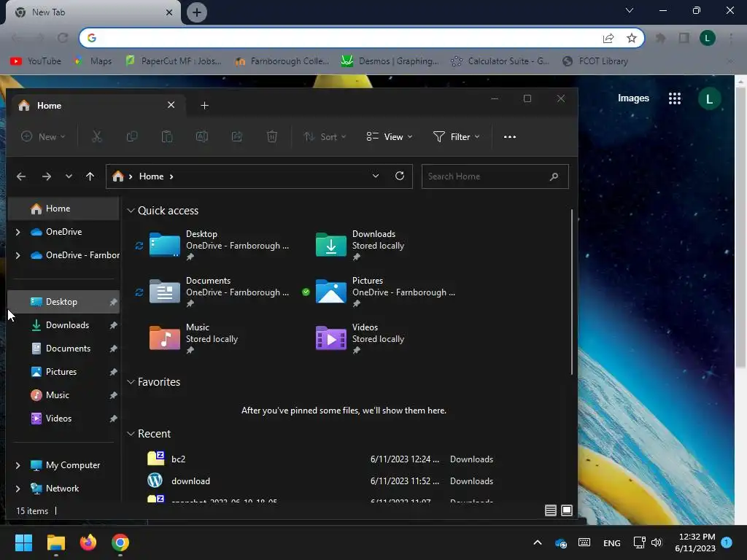
Task: Open PaperCut MF bookmark
Action: pos(174,61)
